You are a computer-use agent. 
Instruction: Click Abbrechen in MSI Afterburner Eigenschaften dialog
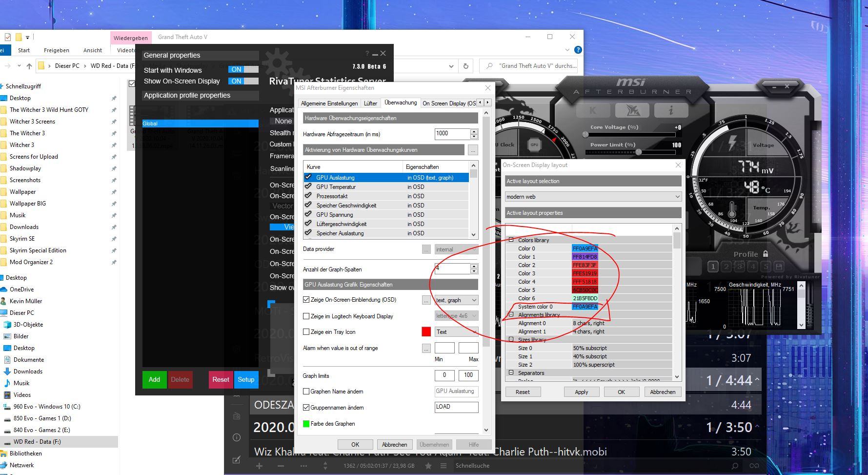(394, 445)
